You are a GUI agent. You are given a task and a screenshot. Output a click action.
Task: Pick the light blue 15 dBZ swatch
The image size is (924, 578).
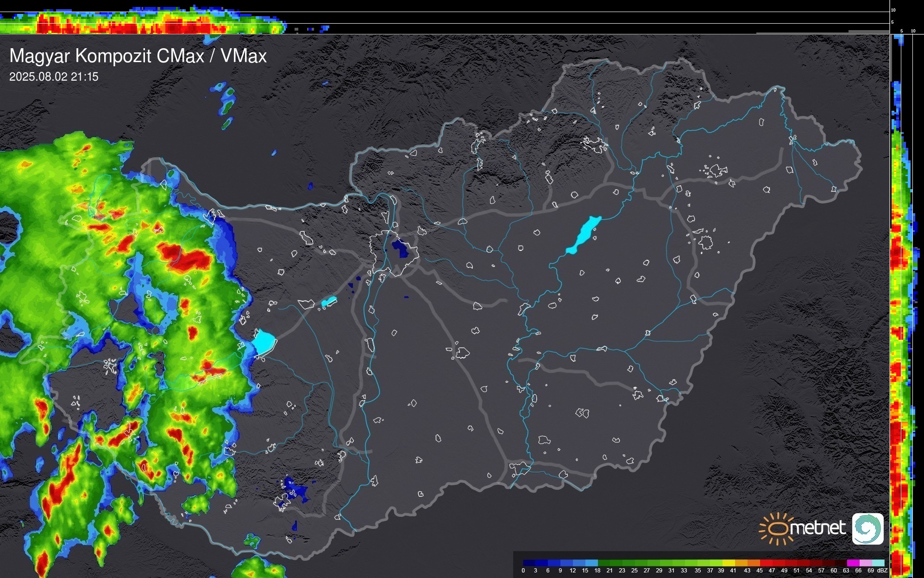[x=591, y=563]
